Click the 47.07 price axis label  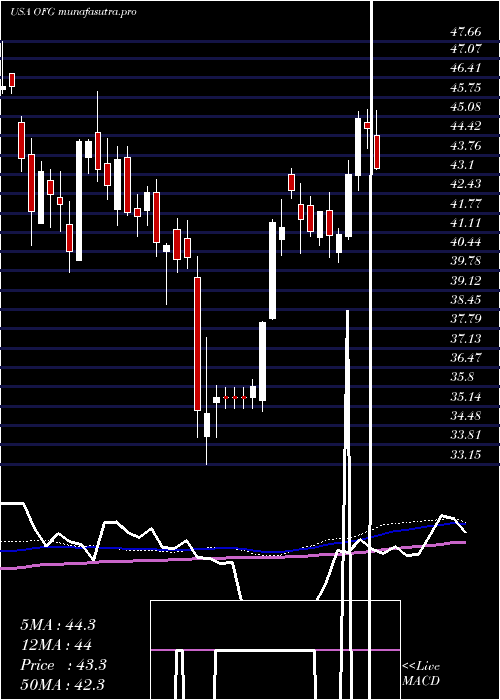(x=466, y=49)
